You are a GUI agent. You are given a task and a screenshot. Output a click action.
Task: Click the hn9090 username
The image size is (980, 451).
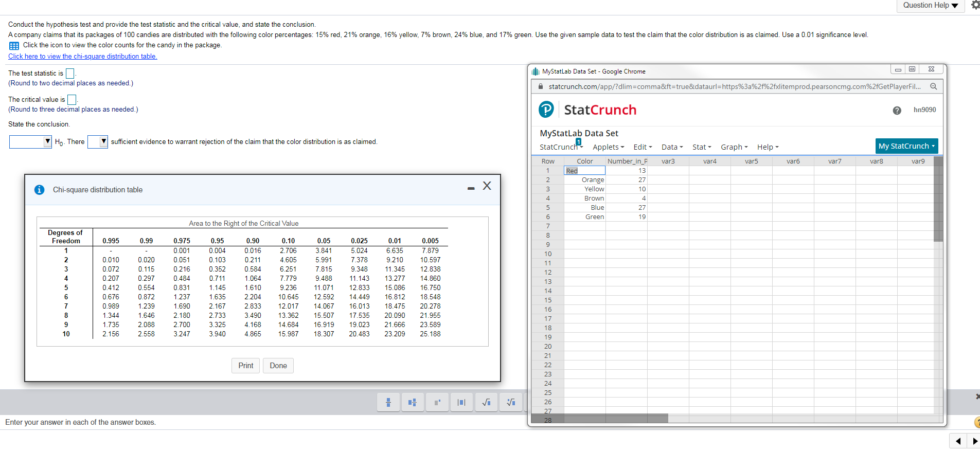click(x=924, y=110)
